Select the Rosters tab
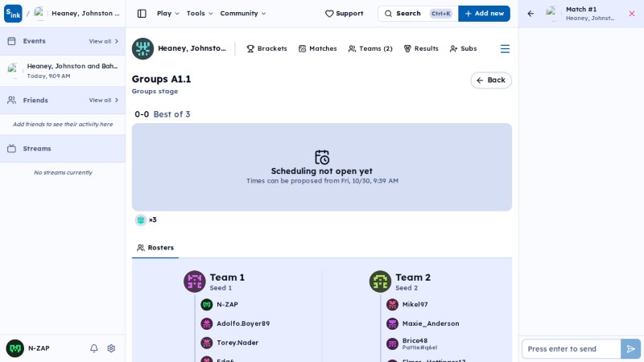The image size is (644, 362). 155,248
